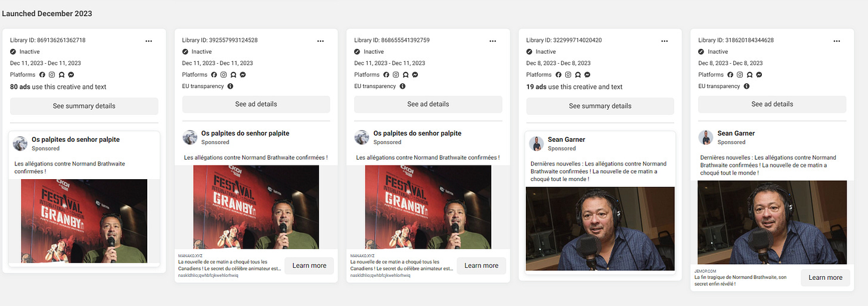Screen dimensions: 868x306
Task: Click Inactive status icon on ad 322999714020420
Action: 529,52
